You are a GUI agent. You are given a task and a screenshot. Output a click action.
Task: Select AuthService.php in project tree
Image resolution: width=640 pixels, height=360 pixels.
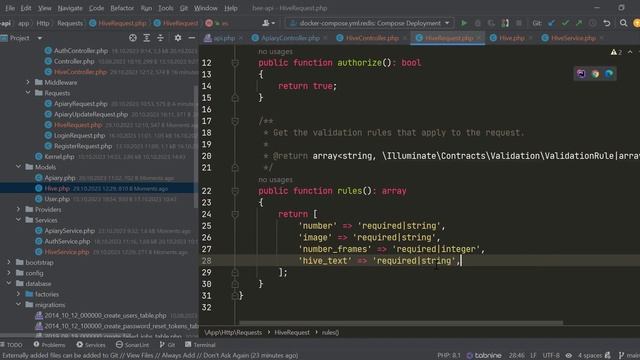67,241
